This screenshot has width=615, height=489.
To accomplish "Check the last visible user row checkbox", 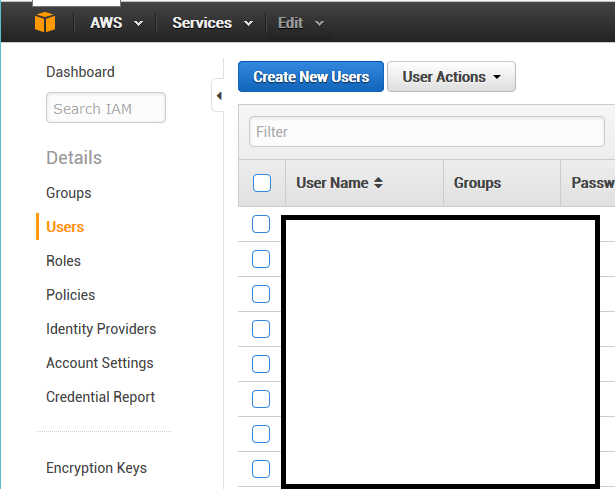I will pyautogui.click(x=261, y=469).
